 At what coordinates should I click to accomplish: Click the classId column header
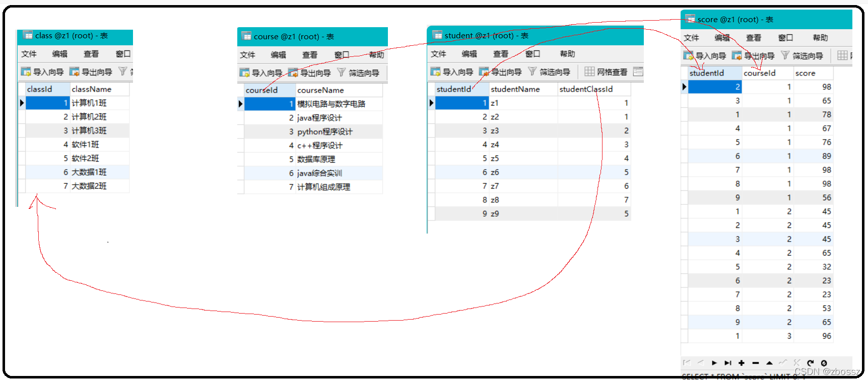pos(47,89)
